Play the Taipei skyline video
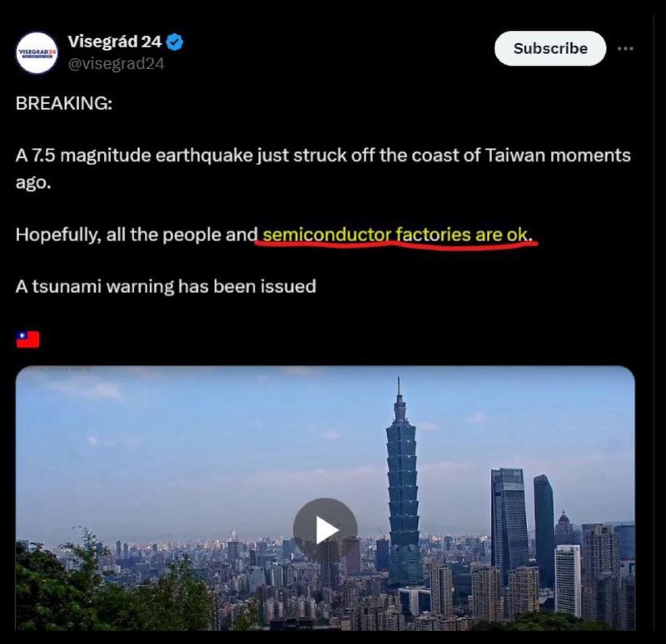 tap(325, 530)
